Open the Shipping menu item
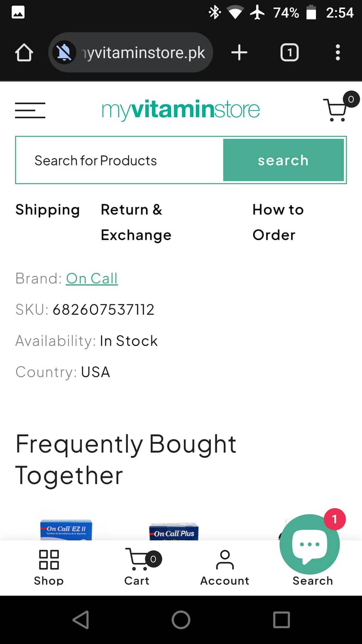This screenshot has height=644, width=362. point(48,210)
